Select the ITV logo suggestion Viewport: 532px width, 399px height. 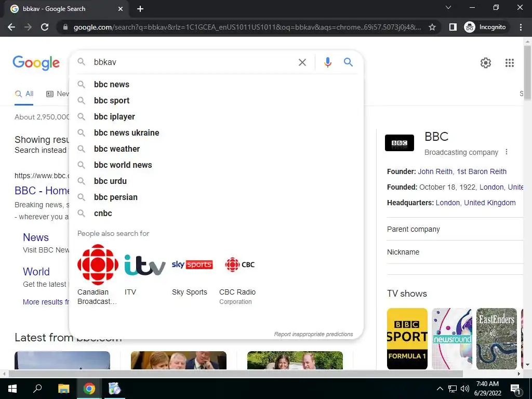[145, 264]
